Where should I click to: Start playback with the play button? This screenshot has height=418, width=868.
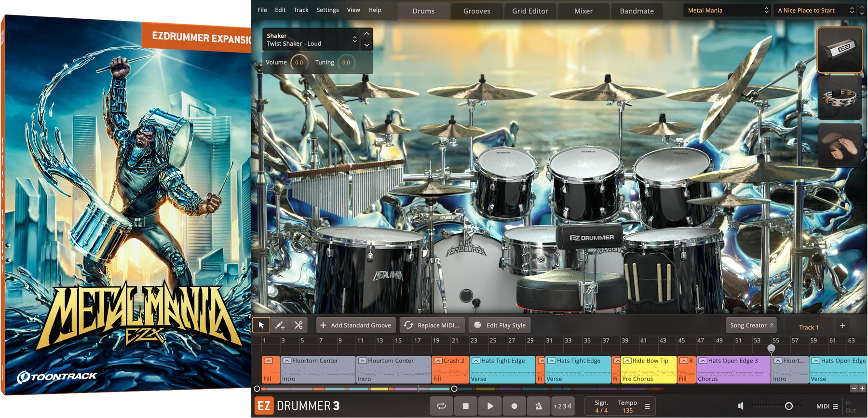point(490,406)
